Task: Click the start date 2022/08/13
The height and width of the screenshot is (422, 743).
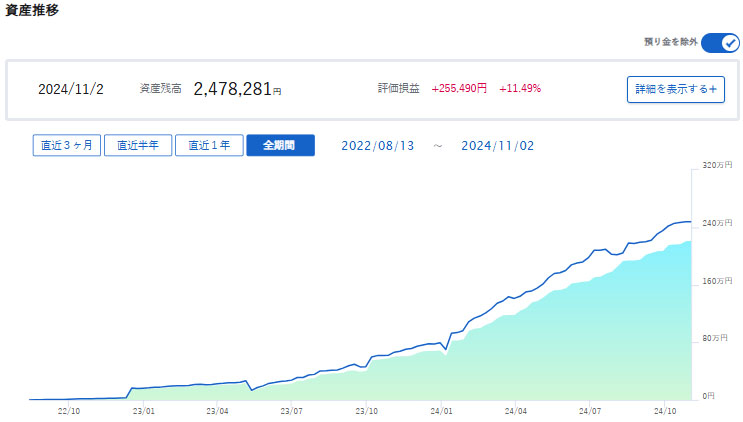Action: coord(377,145)
